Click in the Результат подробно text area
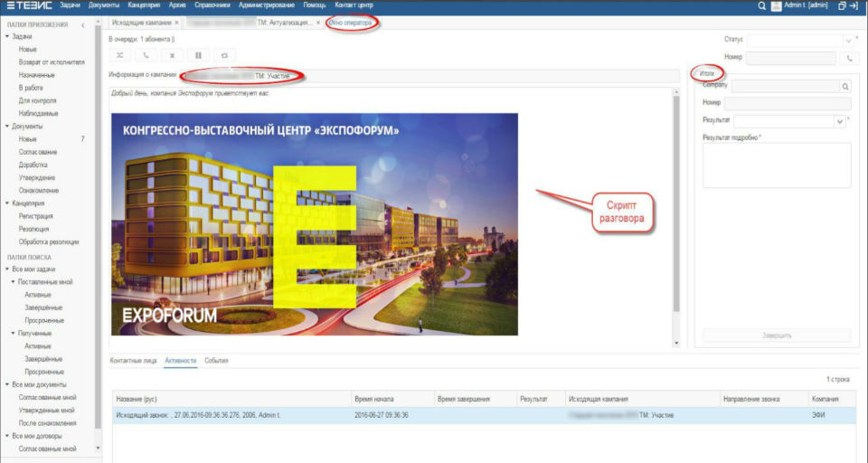This screenshot has width=868, height=463. pyautogui.click(x=777, y=165)
